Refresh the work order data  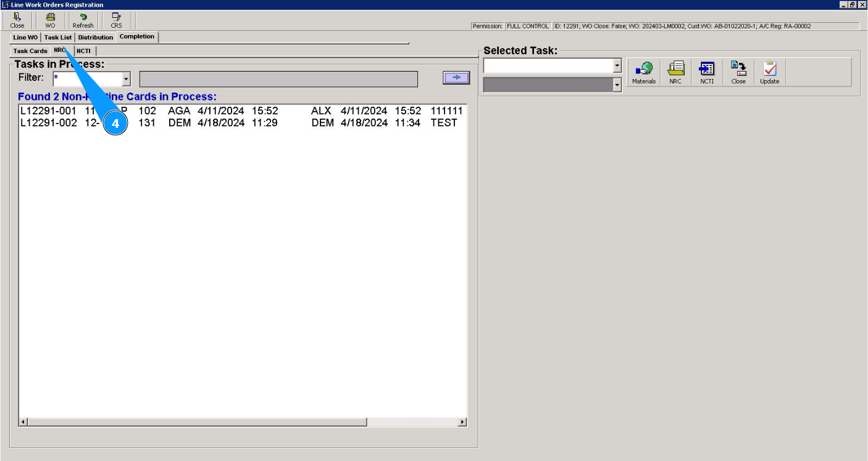[83, 20]
